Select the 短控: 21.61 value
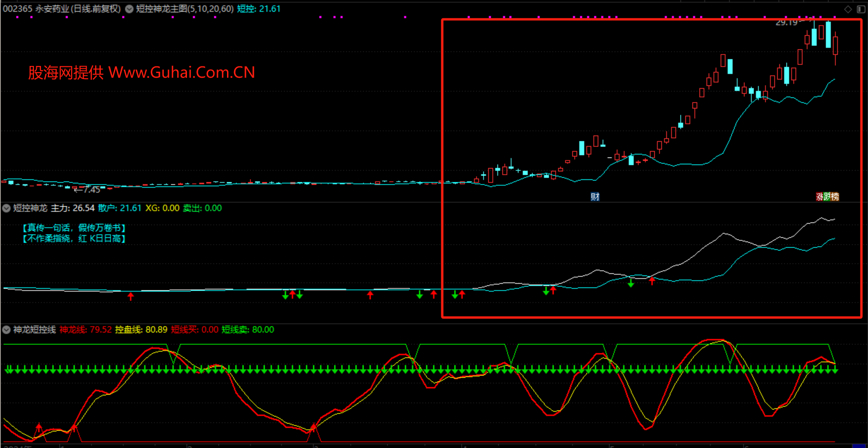 click(259, 9)
